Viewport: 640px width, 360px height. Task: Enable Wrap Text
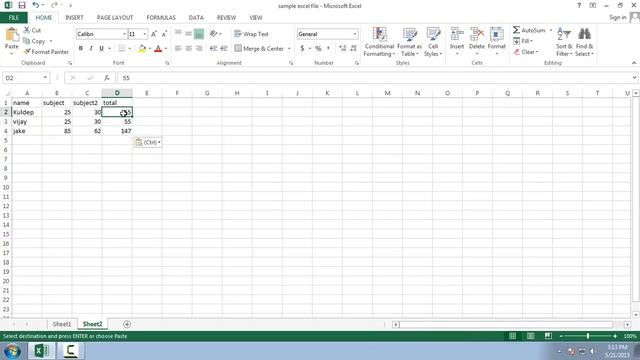click(x=251, y=34)
